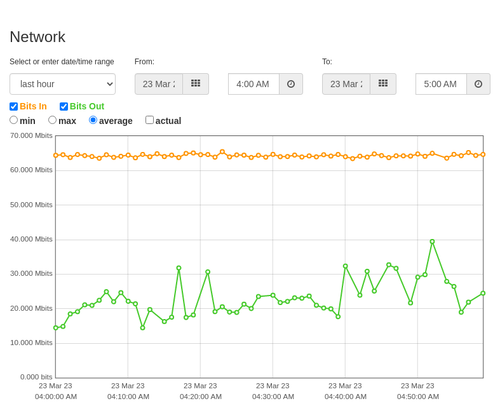Click the '04:50:00 AM' time axis label

pyautogui.click(x=418, y=397)
